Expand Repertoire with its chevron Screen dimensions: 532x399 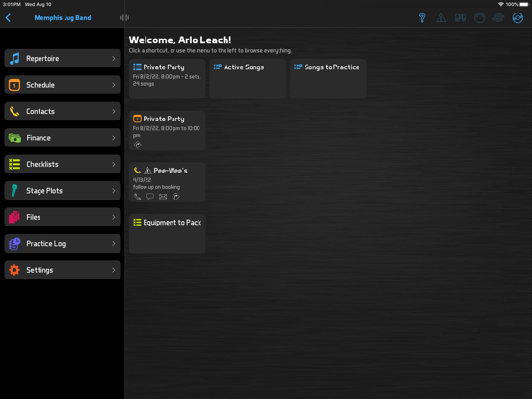pos(114,59)
